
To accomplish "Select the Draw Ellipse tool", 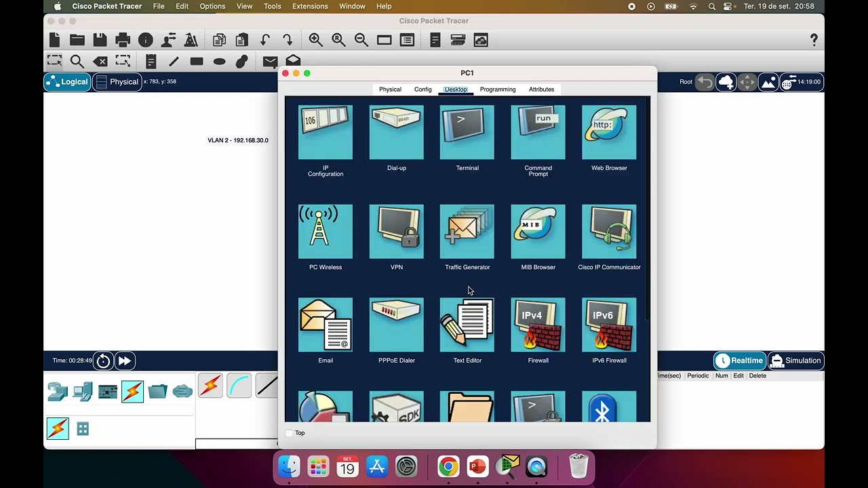I will pyautogui.click(x=219, y=62).
